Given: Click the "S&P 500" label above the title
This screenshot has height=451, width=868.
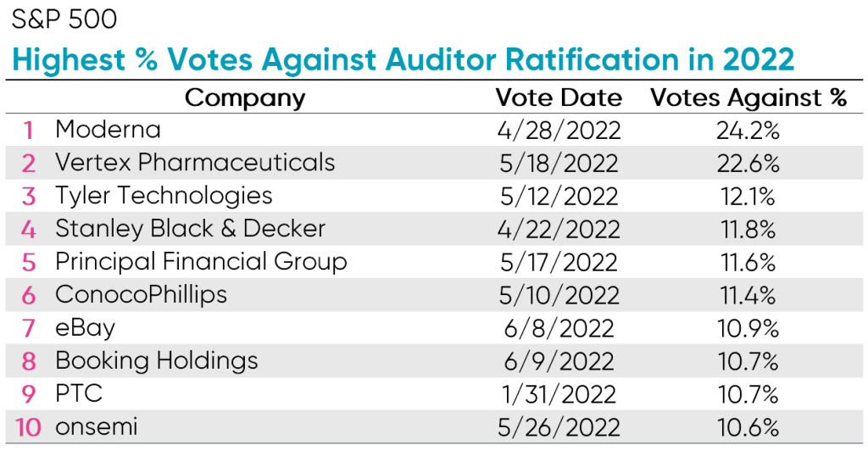Looking at the screenshot, I should click(x=64, y=19).
